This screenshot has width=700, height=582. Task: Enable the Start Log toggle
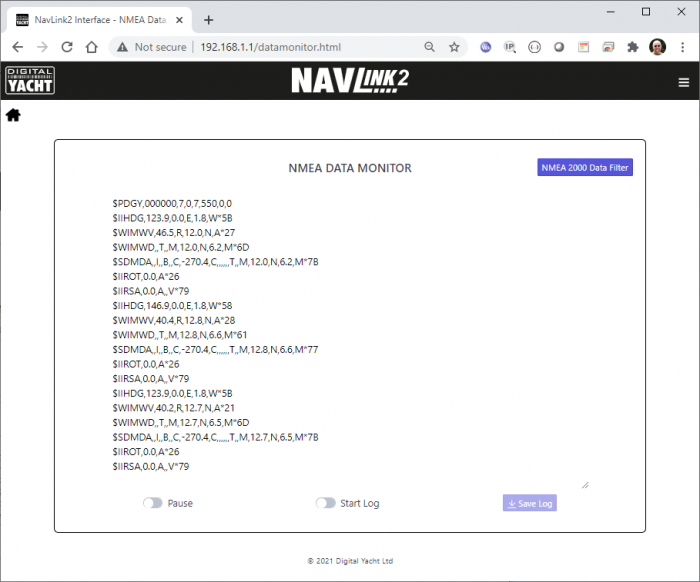coord(325,503)
